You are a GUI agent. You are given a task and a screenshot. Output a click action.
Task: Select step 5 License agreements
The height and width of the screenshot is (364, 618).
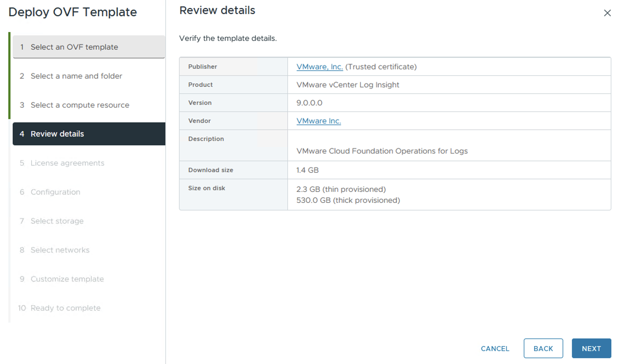(x=67, y=163)
